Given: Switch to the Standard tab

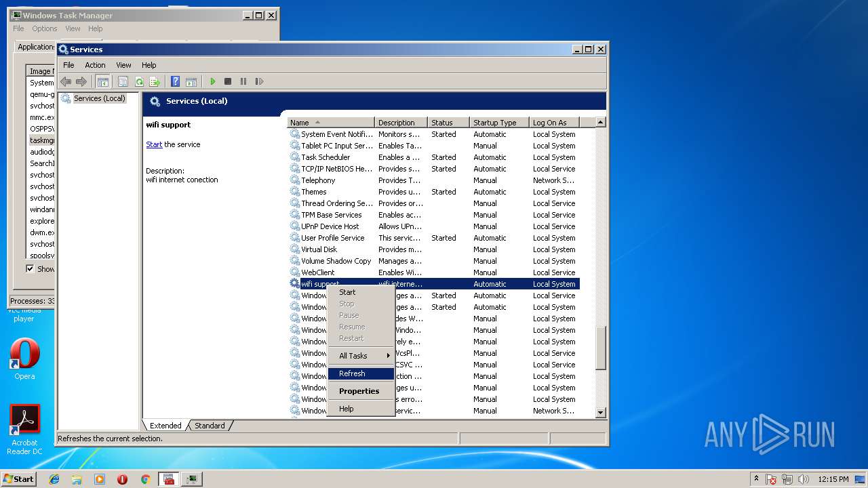Looking at the screenshot, I should coord(210,426).
